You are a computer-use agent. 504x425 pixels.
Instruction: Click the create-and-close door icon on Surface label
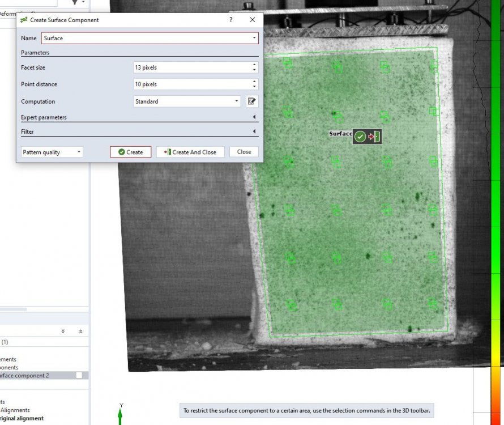pyautogui.click(x=374, y=137)
